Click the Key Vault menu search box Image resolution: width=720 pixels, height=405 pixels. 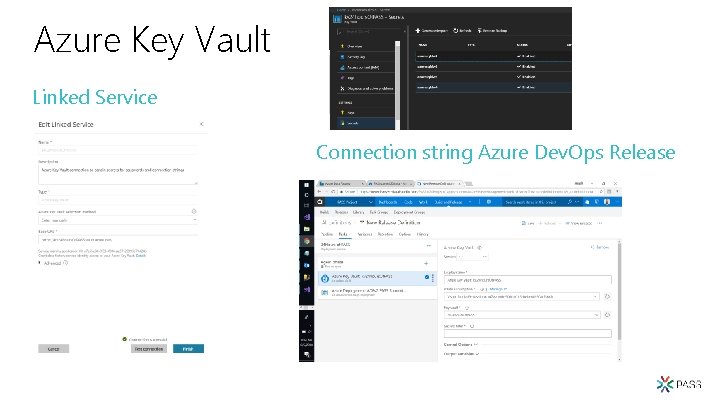[371, 32]
